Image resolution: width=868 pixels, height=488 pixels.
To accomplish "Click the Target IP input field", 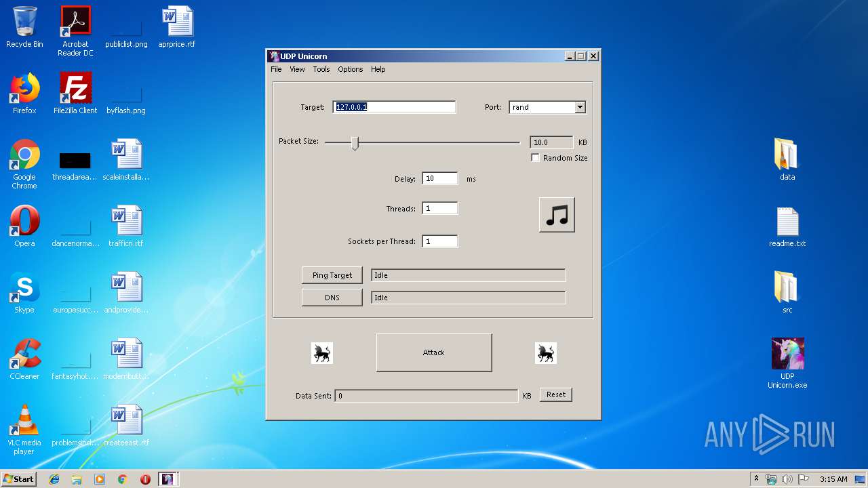I will coord(394,107).
